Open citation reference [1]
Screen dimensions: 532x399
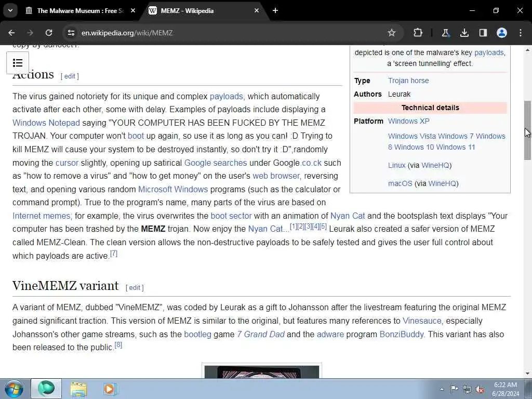click(x=294, y=227)
